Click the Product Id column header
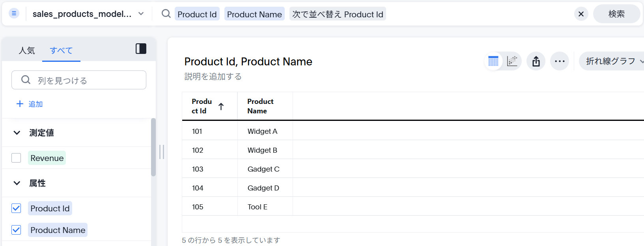This screenshot has width=644, height=246. pos(209,106)
